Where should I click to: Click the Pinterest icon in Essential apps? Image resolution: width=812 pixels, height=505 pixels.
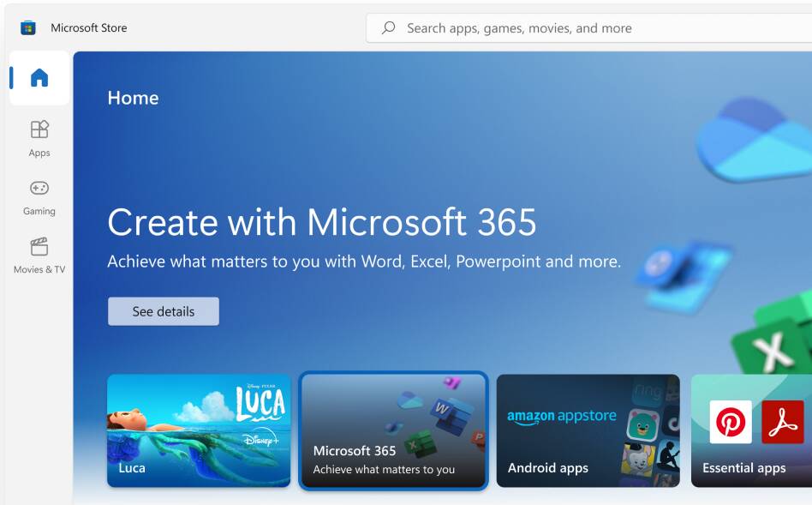click(730, 422)
